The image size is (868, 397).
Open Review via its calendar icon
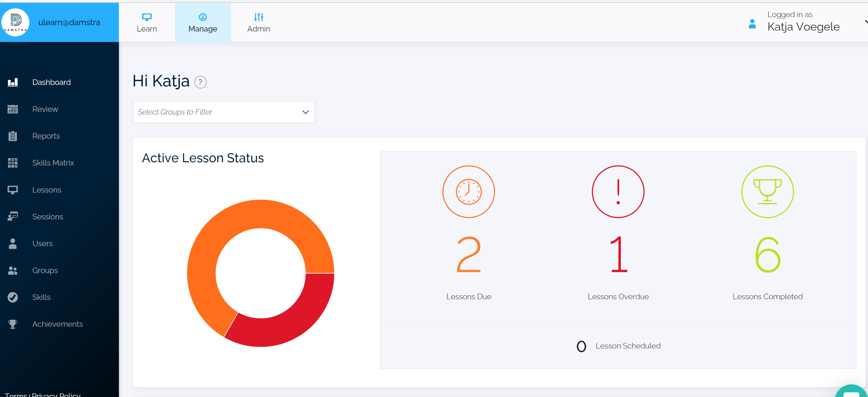13,109
